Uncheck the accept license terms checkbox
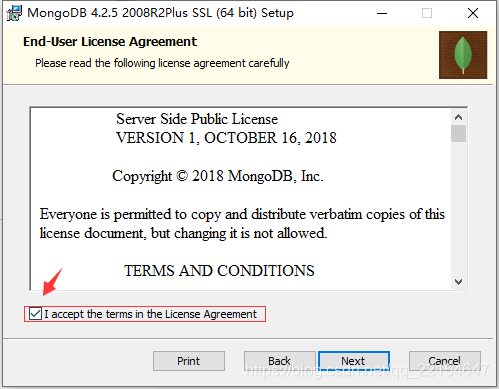The width and height of the screenshot is (499, 389). [35, 314]
